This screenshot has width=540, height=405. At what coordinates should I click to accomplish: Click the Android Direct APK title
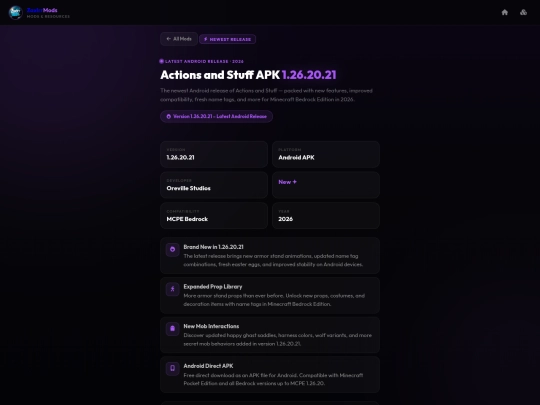[208, 366]
